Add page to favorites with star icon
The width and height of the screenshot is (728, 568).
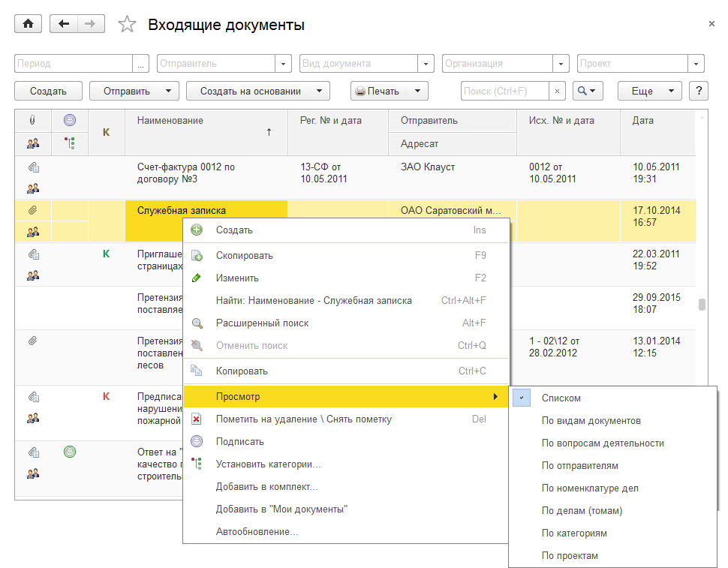tap(128, 25)
